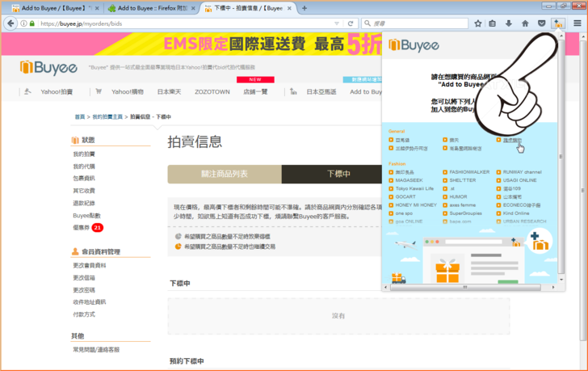Reload the page with refresh icon
Screen dimensions: 588x371
tap(351, 23)
